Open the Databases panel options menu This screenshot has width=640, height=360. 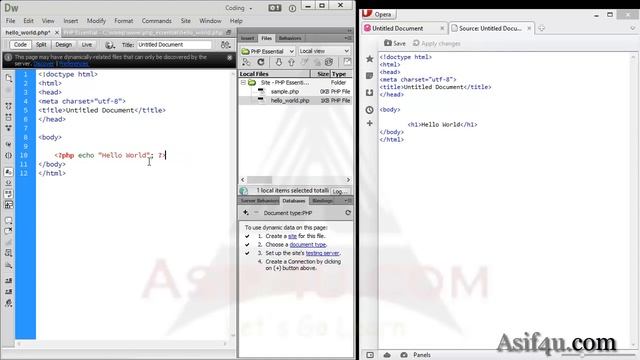coord(348,201)
